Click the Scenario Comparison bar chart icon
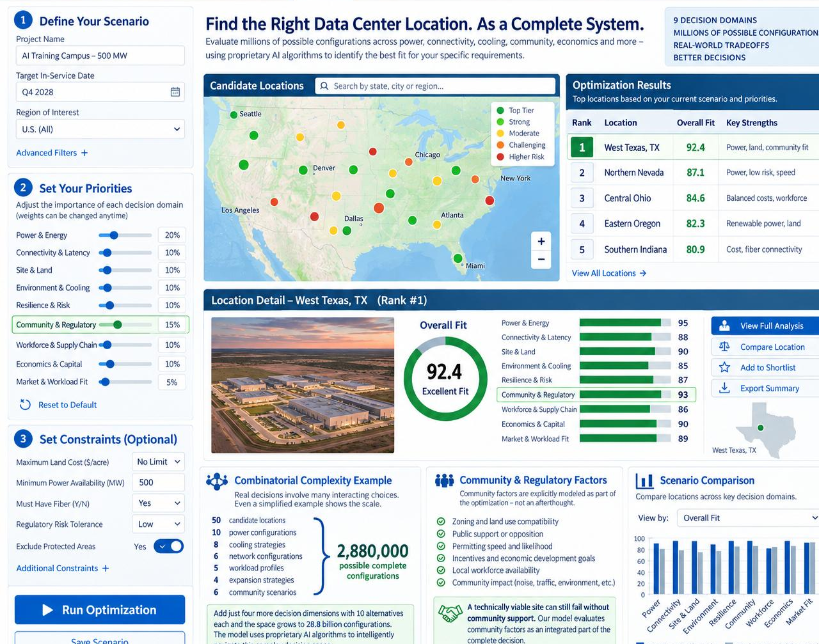The width and height of the screenshot is (819, 644). coord(644,480)
